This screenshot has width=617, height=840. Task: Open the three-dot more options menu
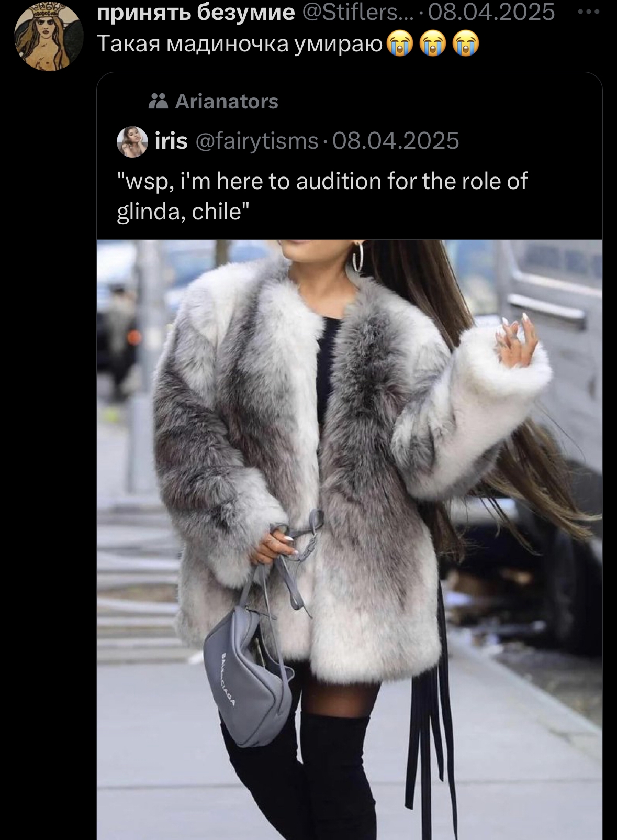(591, 12)
